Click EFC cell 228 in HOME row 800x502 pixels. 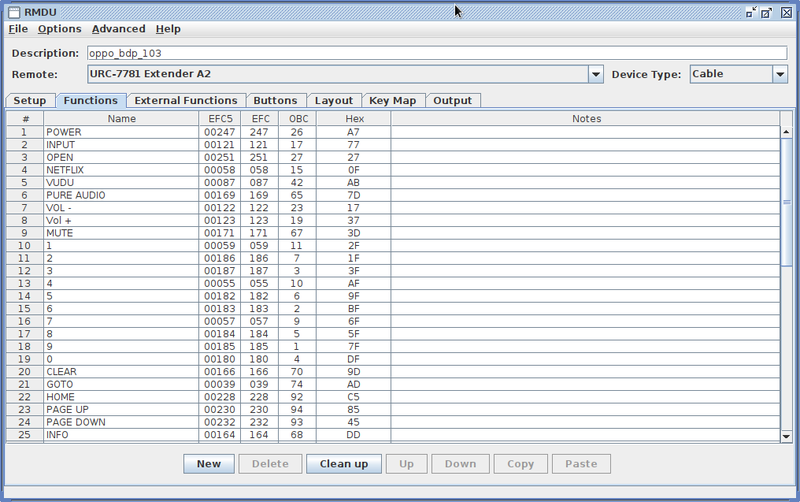click(x=260, y=397)
